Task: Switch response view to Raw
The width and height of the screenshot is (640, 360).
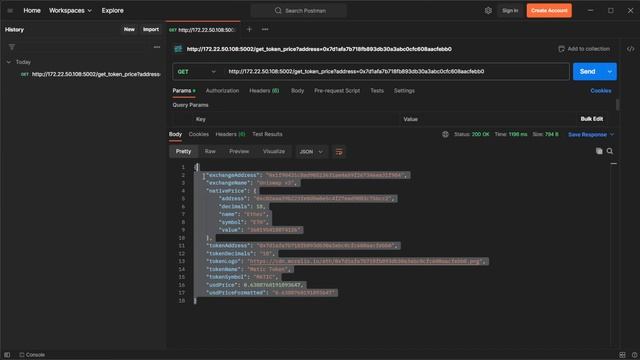Action: 210,151
